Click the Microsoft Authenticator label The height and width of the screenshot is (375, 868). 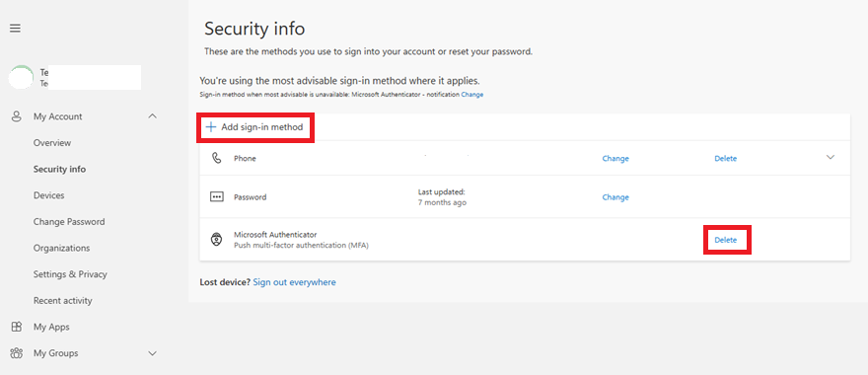275,235
